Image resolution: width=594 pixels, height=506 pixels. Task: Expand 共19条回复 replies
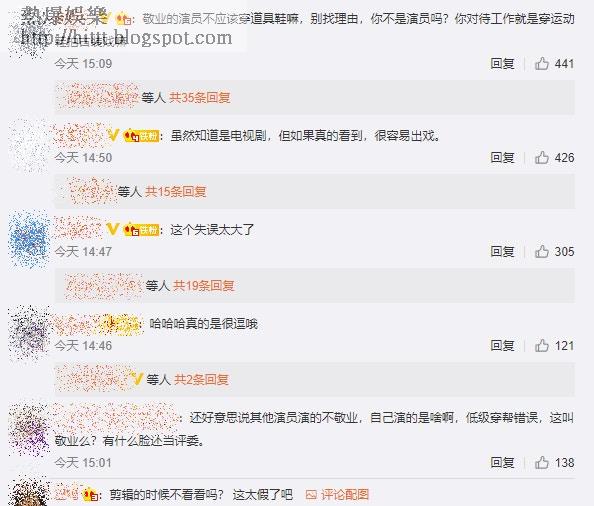pyautogui.click(x=203, y=285)
